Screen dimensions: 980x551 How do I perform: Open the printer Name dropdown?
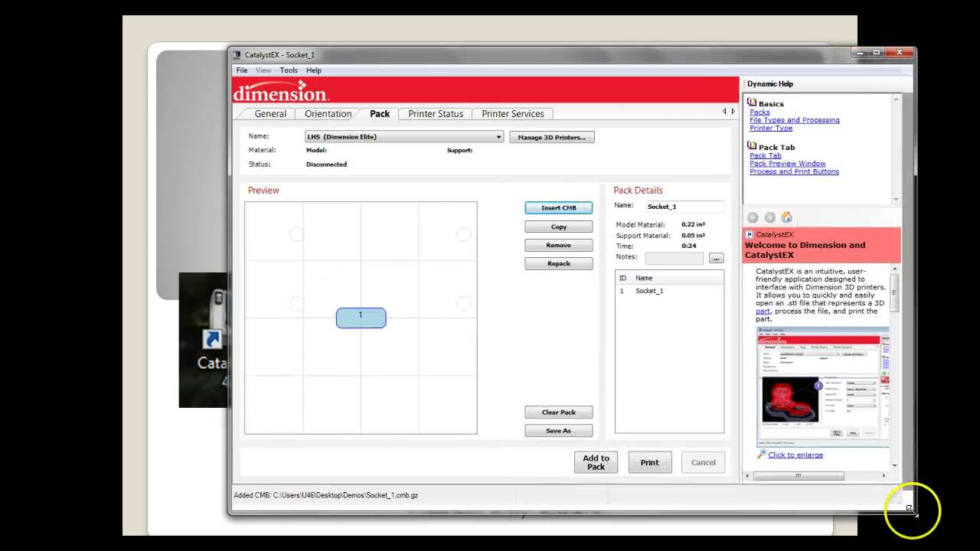(403, 137)
